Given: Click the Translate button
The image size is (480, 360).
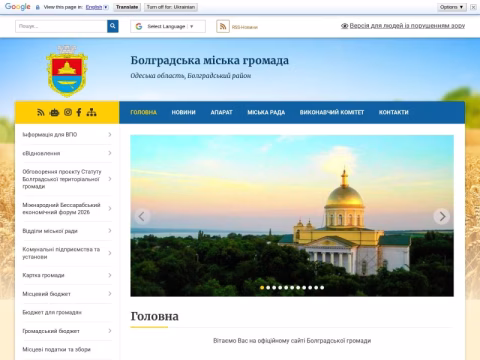Looking at the screenshot, I should click(x=127, y=7).
